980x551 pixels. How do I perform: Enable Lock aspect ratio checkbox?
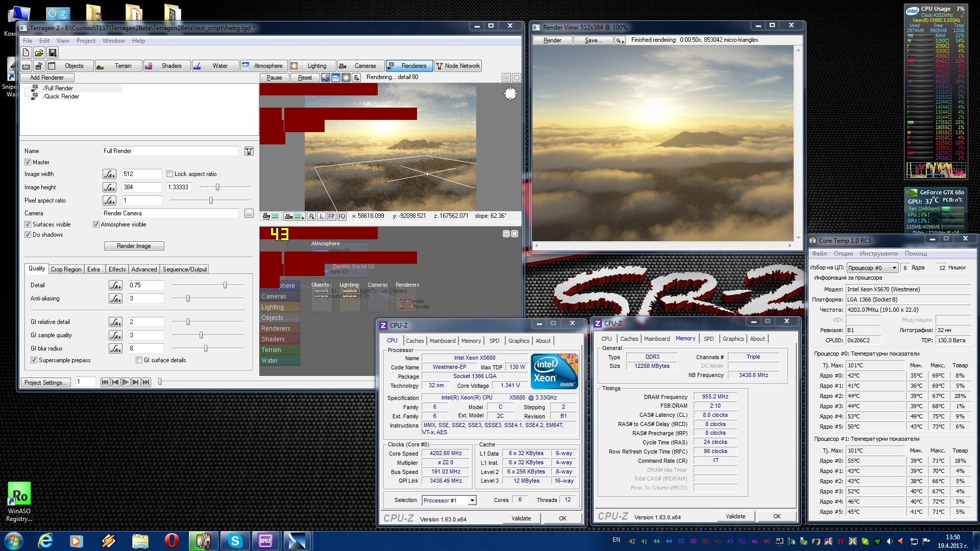tap(170, 174)
